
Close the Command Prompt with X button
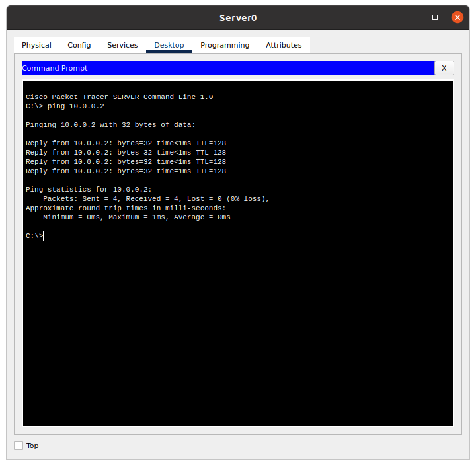444,68
